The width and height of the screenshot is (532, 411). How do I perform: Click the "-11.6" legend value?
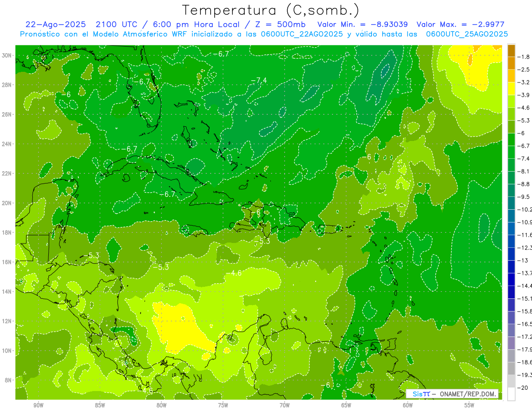525,235
